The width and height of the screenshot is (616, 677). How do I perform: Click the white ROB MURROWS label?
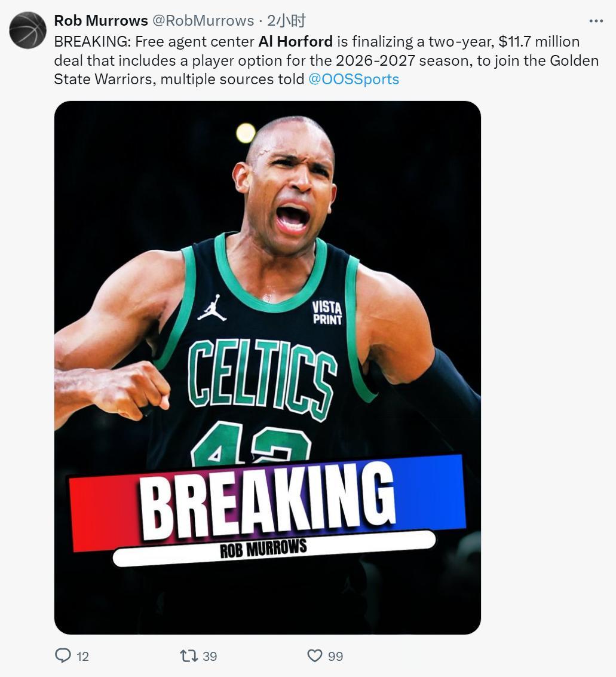274,547
